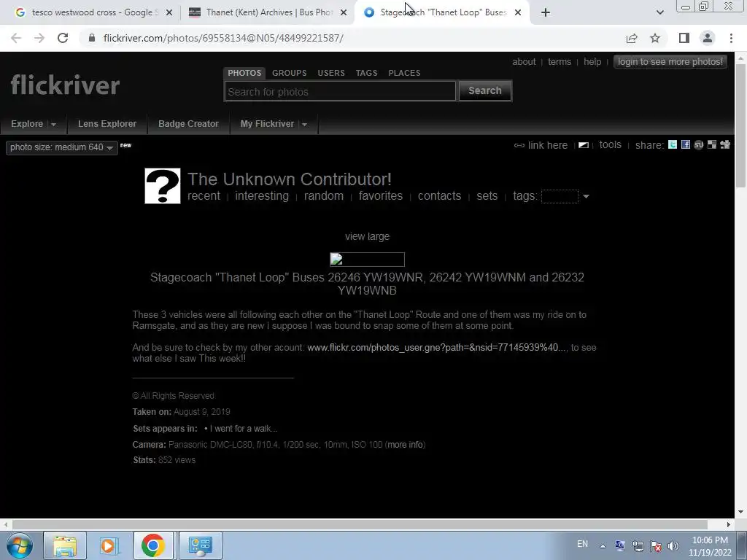Click the broken image thumbnail placeholder
The height and width of the screenshot is (560, 747).
[368, 260]
